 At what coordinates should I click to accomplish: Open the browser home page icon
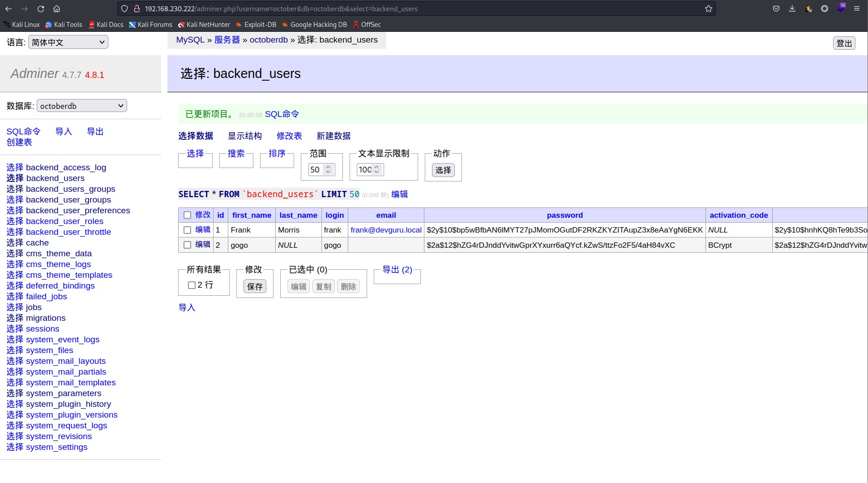(x=56, y=9)
